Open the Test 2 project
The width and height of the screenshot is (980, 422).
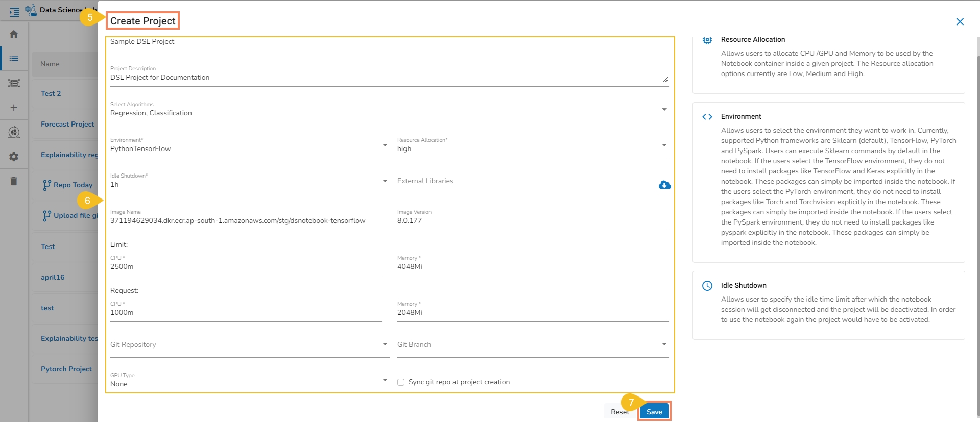tap(51, 93)
